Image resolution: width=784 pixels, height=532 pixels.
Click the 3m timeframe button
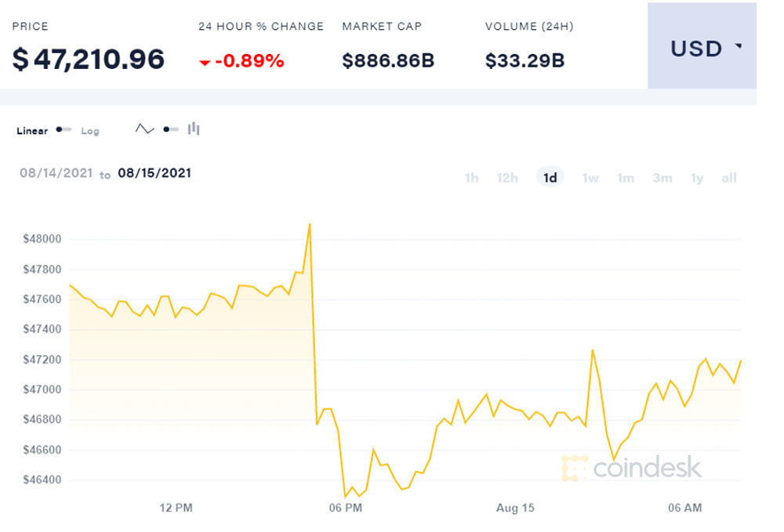point(662,178)
